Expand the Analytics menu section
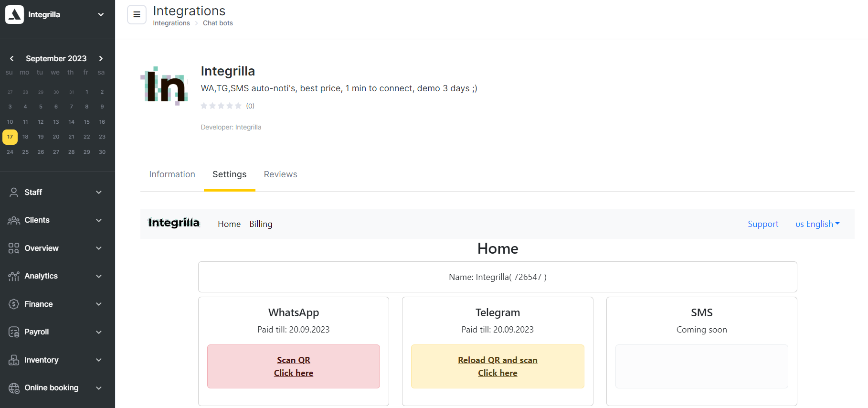868x408 pixels. coord(99,276)
